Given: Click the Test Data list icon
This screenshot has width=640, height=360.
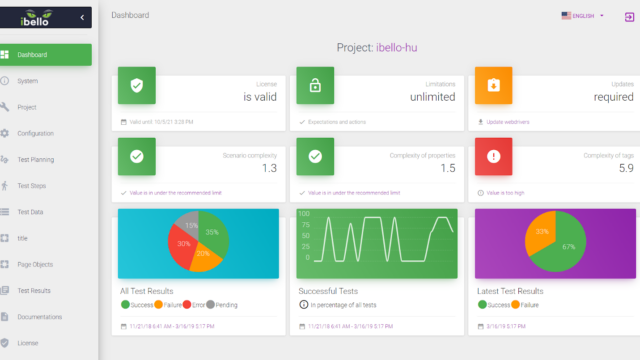Looking at the screenshot, I should point(4,212).
